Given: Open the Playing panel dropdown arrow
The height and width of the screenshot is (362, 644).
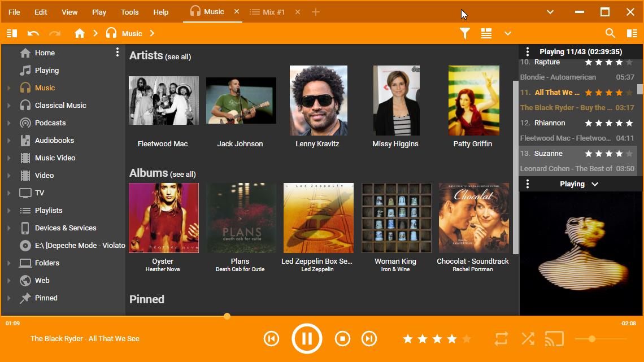Looking at the screenshot, I should 594,184.
